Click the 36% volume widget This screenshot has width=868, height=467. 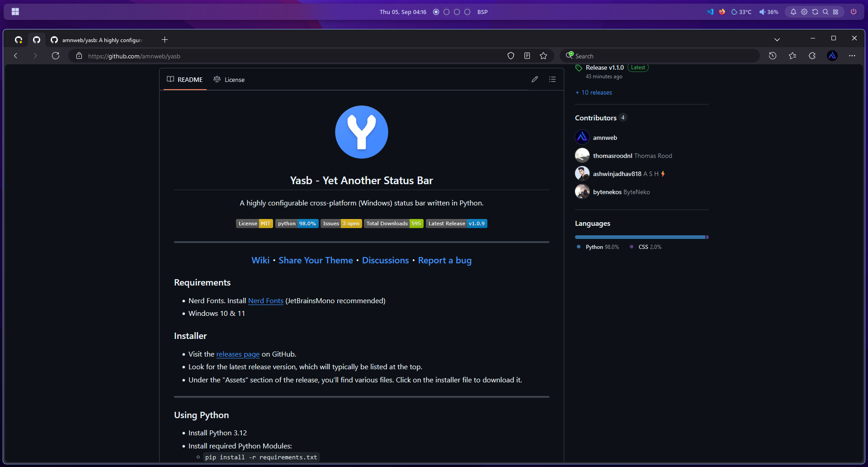click(769, 12)
